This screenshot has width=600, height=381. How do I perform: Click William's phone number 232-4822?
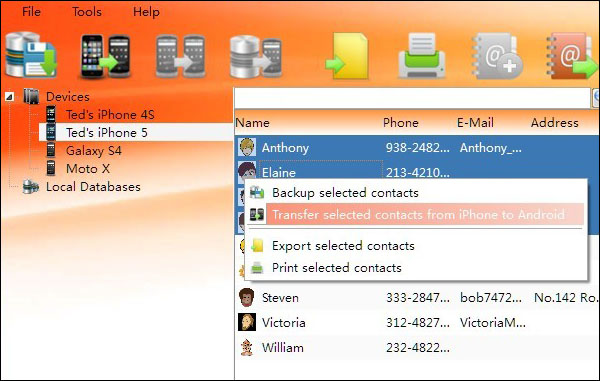418,347
